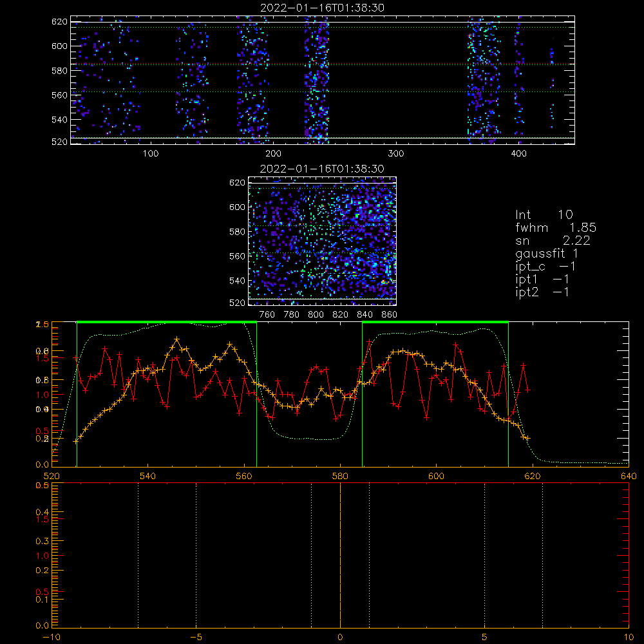
Task: Click x-axis label 760 on middle image
Action: tap(267, 315)
